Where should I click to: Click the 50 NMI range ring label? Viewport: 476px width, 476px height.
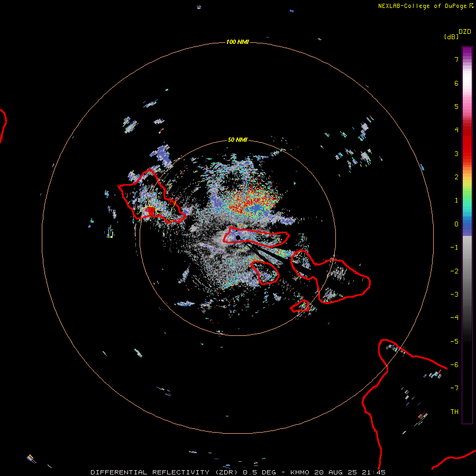pyautogui.click(x=237, y=140)
